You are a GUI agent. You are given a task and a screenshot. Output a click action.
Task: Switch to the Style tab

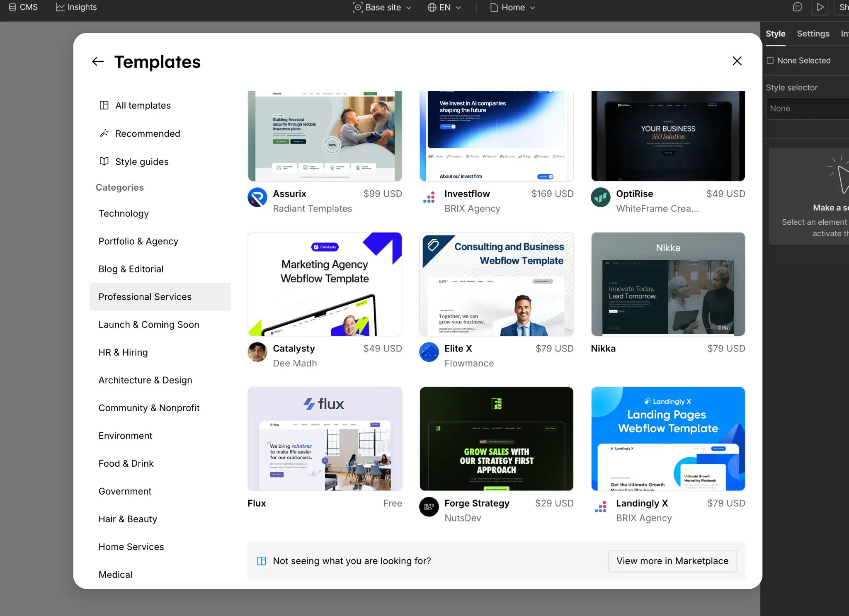click(775, 34)
